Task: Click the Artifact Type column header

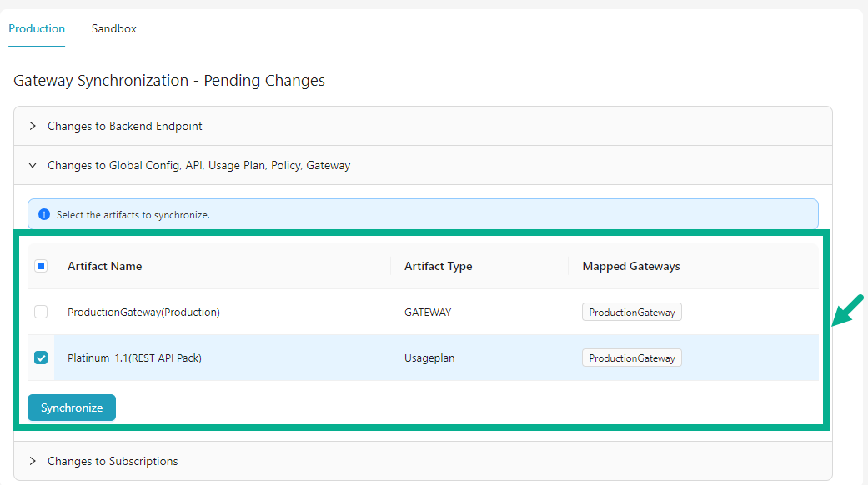Action: [x=438, y=266]
